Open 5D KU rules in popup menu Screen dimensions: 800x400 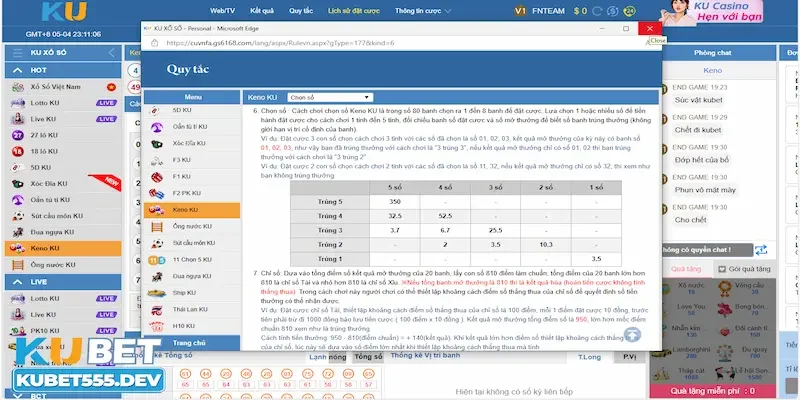tap(192, 110)
